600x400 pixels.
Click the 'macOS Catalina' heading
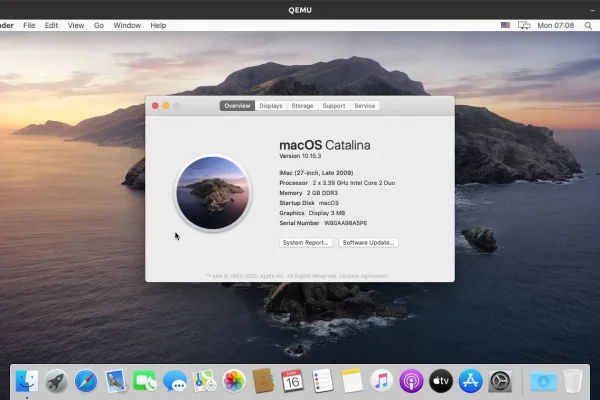click(x=325, y=145)
